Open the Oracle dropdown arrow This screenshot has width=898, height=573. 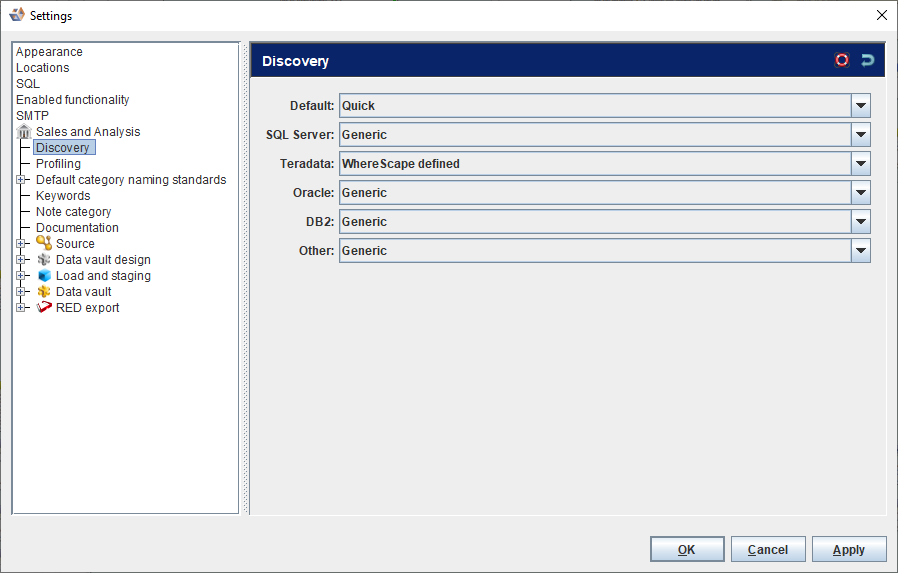860,192
